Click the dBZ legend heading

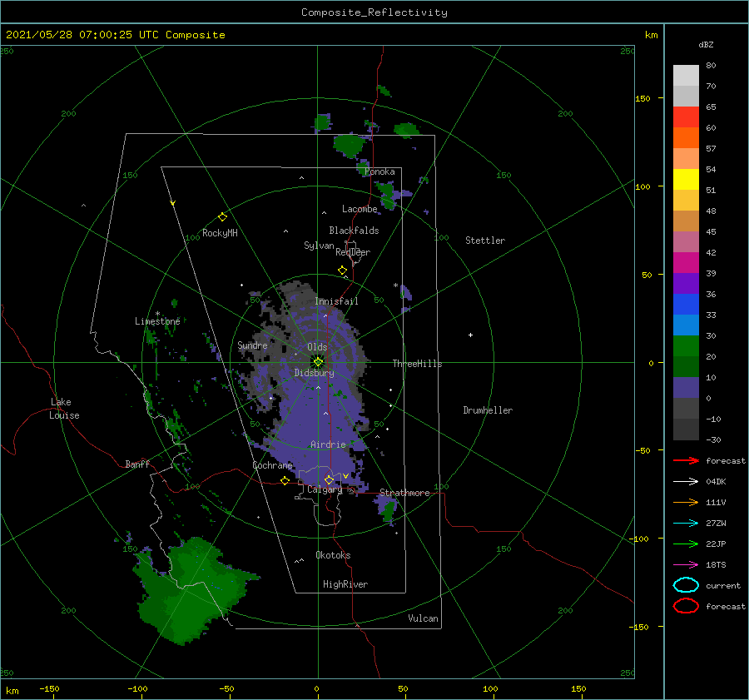click(706, 44)
